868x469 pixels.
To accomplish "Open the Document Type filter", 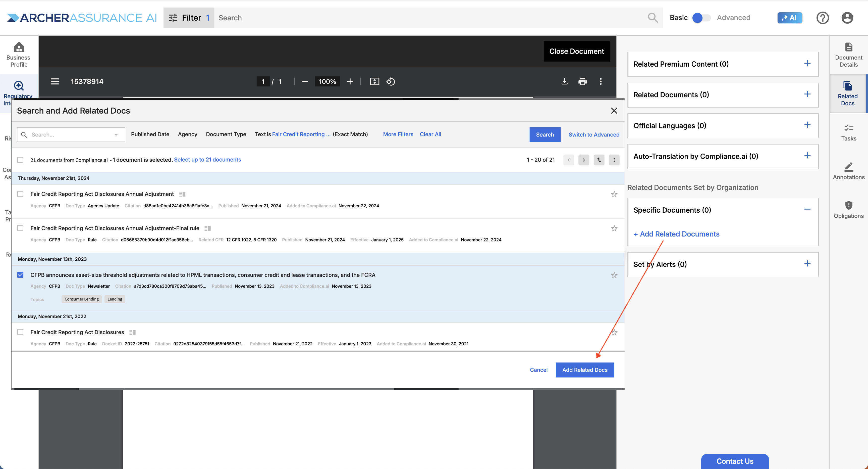I will tap(226, 134).
